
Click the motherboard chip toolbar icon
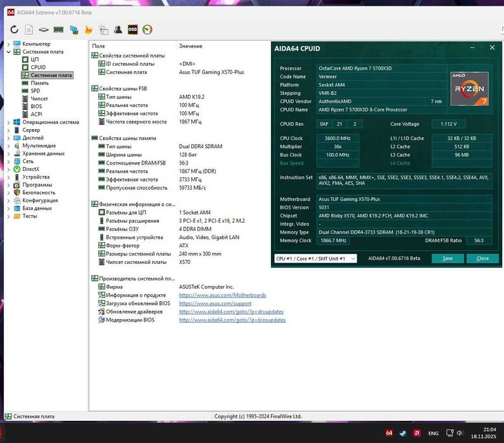click(44, 30)
